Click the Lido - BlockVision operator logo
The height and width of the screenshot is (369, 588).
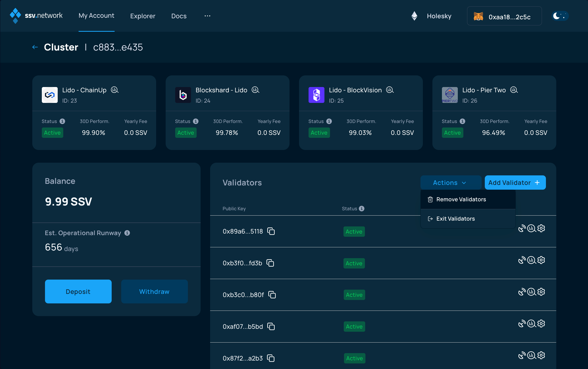[316, 95]
